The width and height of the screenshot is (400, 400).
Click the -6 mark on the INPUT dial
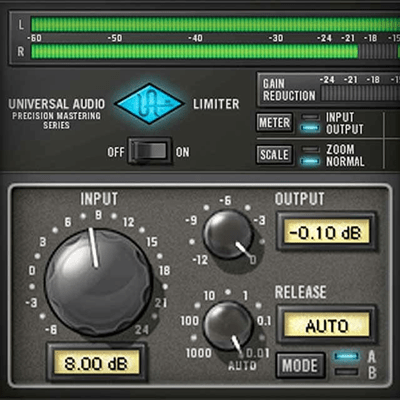coord(51,330)
